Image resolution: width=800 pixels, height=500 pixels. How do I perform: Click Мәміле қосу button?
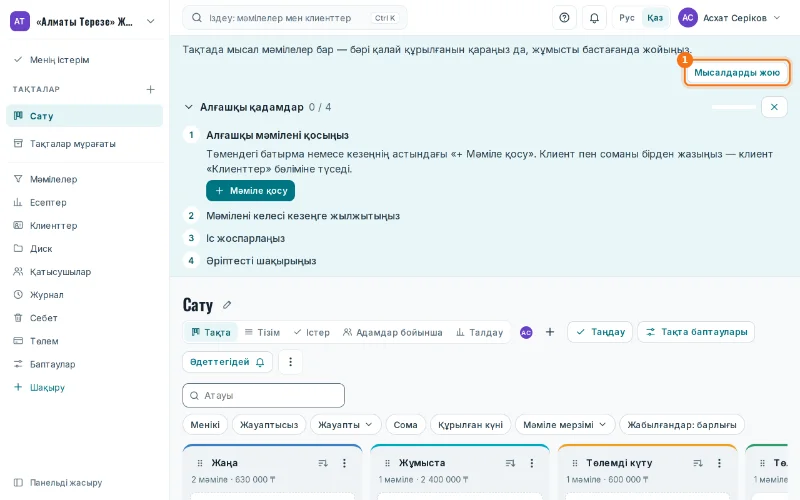point(251,191)
